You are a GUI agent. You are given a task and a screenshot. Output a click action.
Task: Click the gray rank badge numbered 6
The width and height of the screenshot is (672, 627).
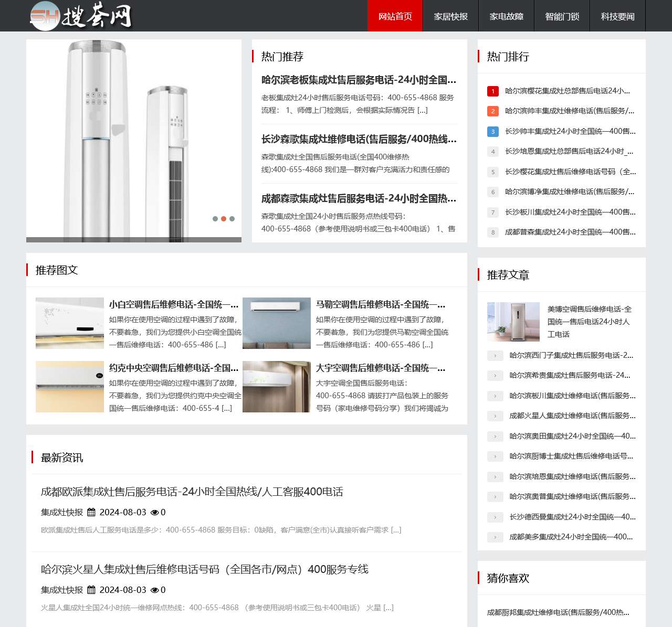(492, 192)
